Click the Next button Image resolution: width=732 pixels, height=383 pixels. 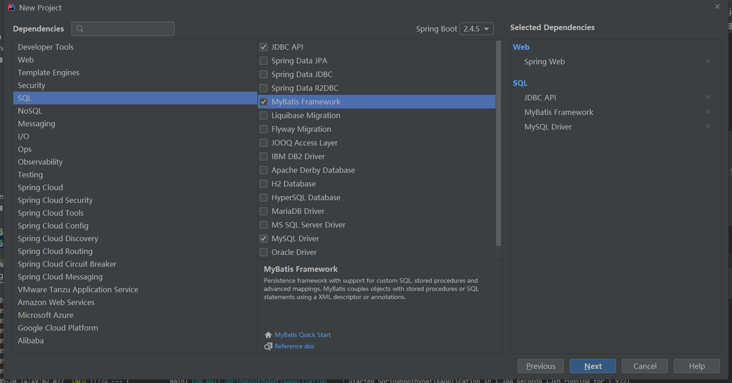point(592,366)
